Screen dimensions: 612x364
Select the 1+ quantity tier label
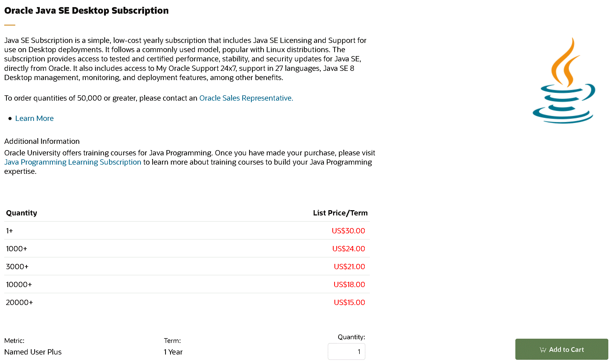9,231
